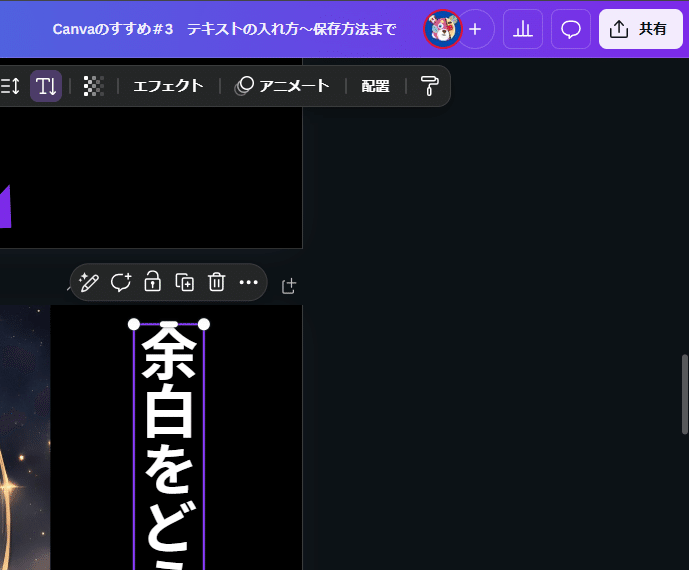Click the starry background image
The width and height of the screenshot is (689, 570).
[25, 437]
